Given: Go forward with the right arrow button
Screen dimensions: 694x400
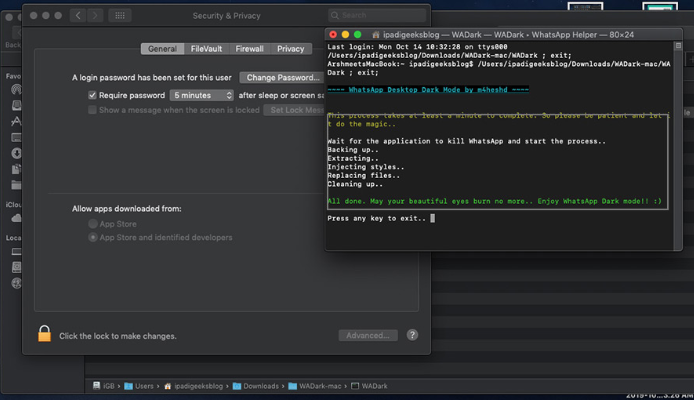Looking at the screenshot, I should tap(95, 16).
